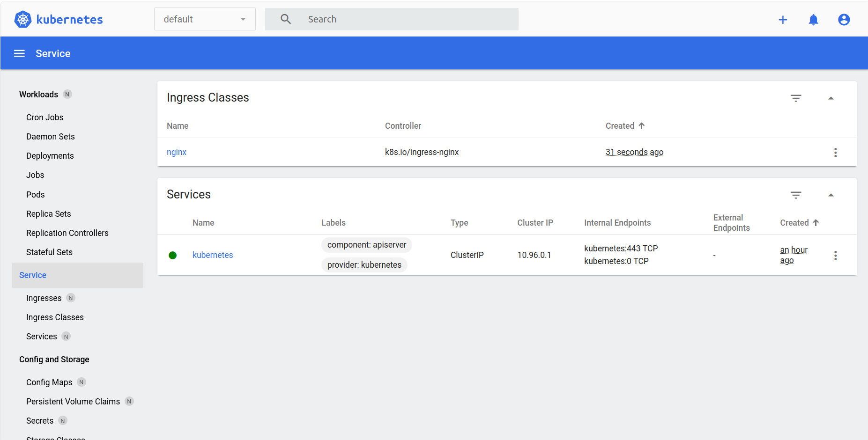868x440 pixels.
Task: Navigate to Cron Jobs
Action: point(45,117)
